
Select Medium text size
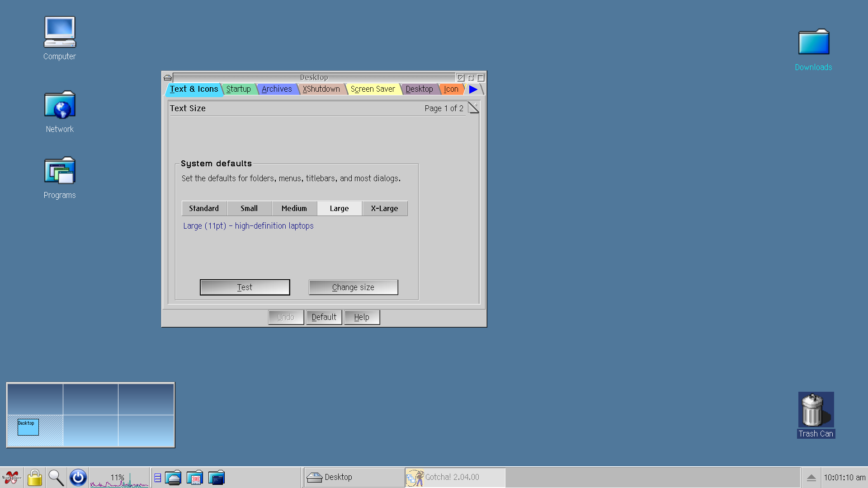tap(294, 208)
